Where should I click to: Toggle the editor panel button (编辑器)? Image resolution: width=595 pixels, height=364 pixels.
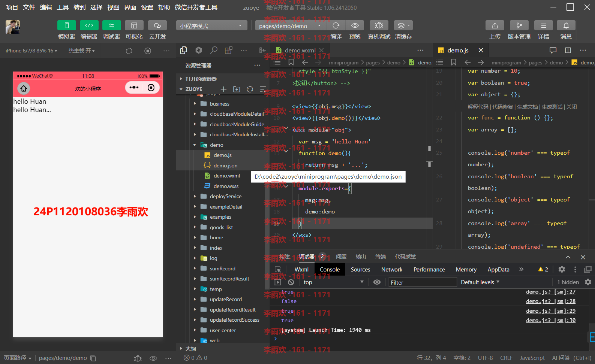[89, 25]
